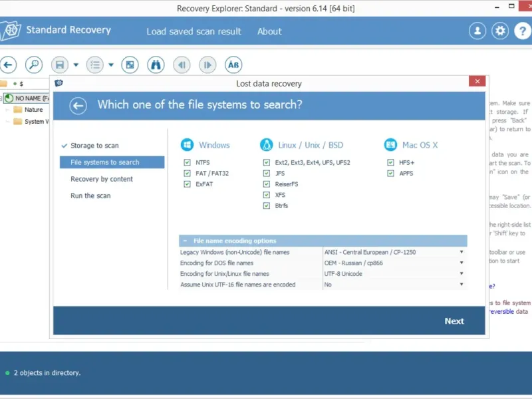532x399 pixels.
Task: Toggle the Btrfs checkbox
Action: click(267, 205)
